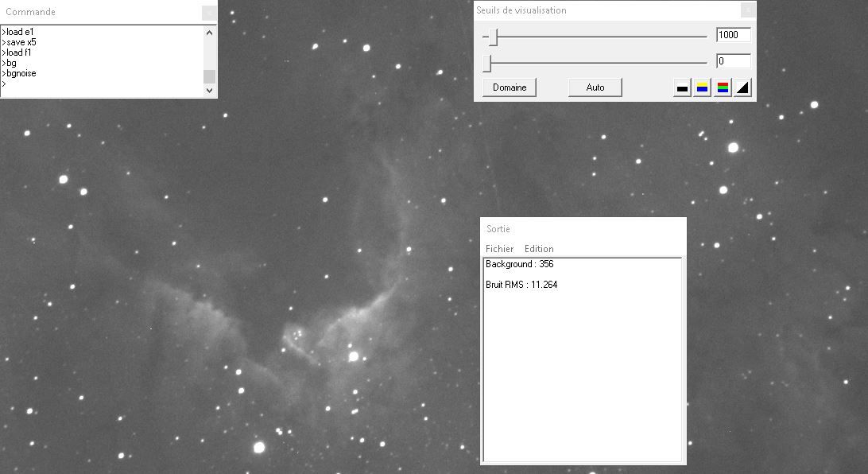
Task: Click the Auto threshold button
Action: pyautogui.click(x=595, y=87)
